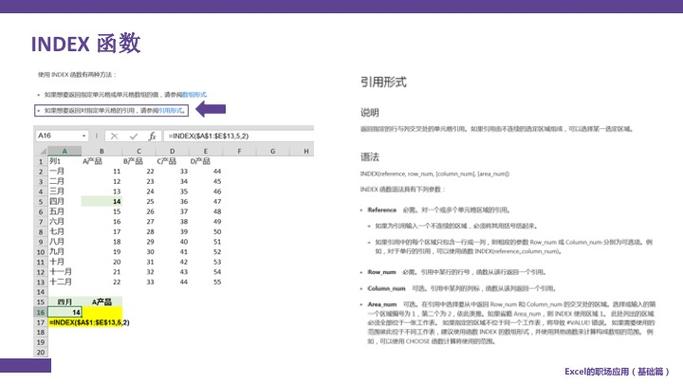Click the highlighted cell containing 14 in row 5
Screen dimensions: 683x384
point(101,202)
